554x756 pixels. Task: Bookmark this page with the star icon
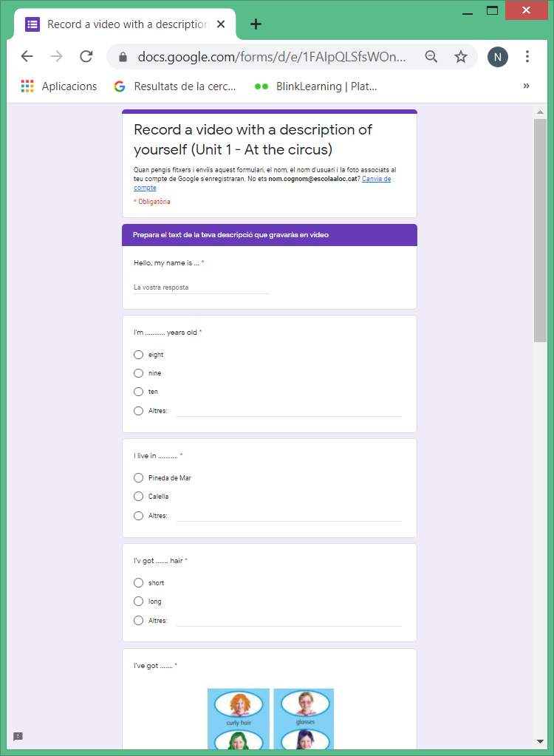(461, 57)
